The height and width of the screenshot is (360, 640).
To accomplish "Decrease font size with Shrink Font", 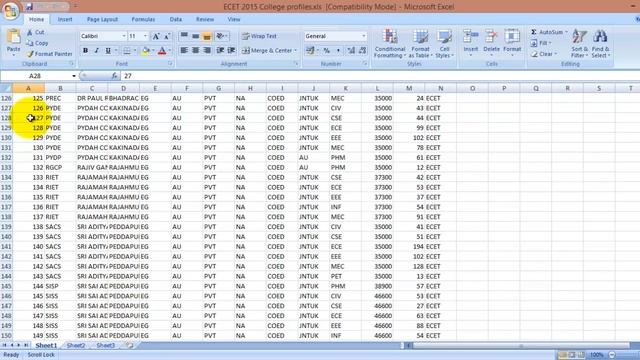I will tap(167, 36).
